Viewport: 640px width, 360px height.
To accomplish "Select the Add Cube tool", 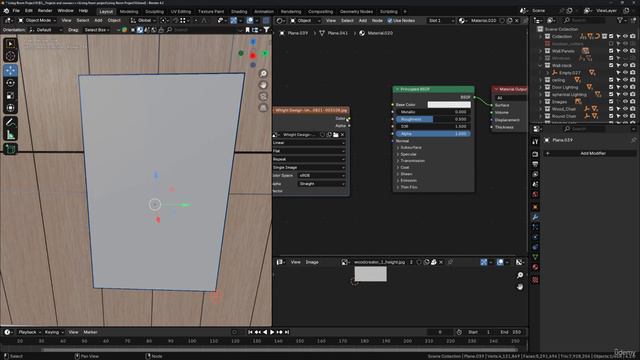I will click(x=11, y=149).
